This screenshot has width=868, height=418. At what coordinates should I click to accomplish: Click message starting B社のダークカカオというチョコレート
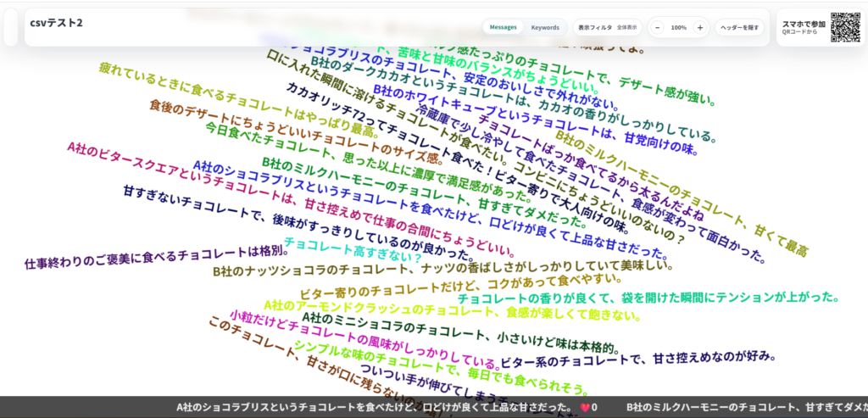[513, 98]
